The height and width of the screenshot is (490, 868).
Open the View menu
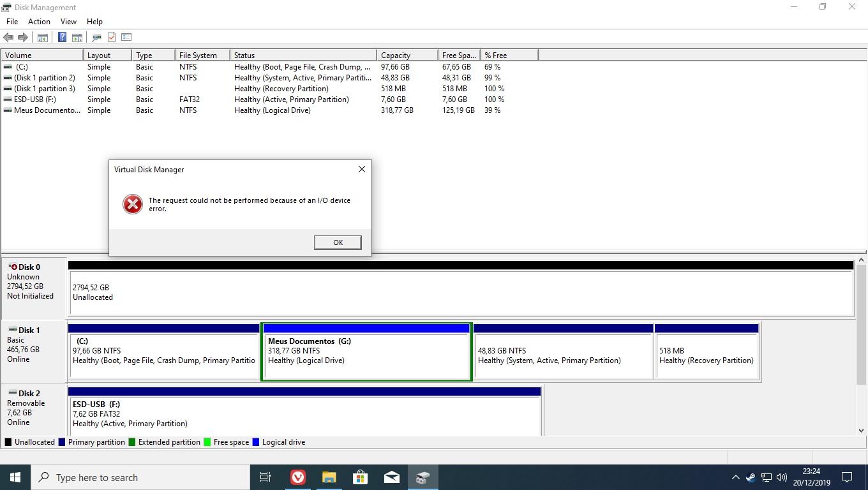click(68, 21)
